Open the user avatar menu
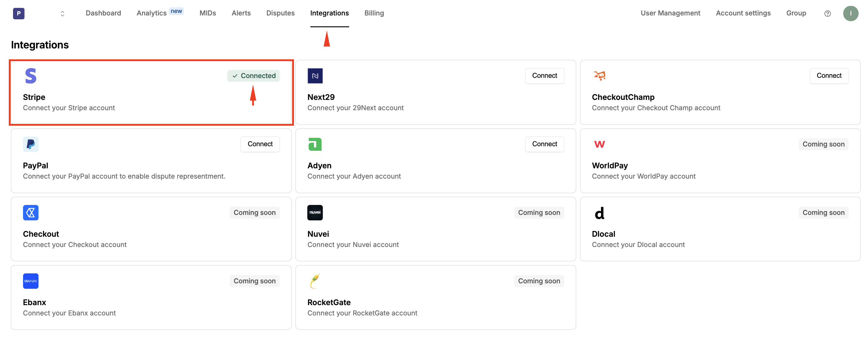Viewport: 868px width, 356px height. [850, 13]
